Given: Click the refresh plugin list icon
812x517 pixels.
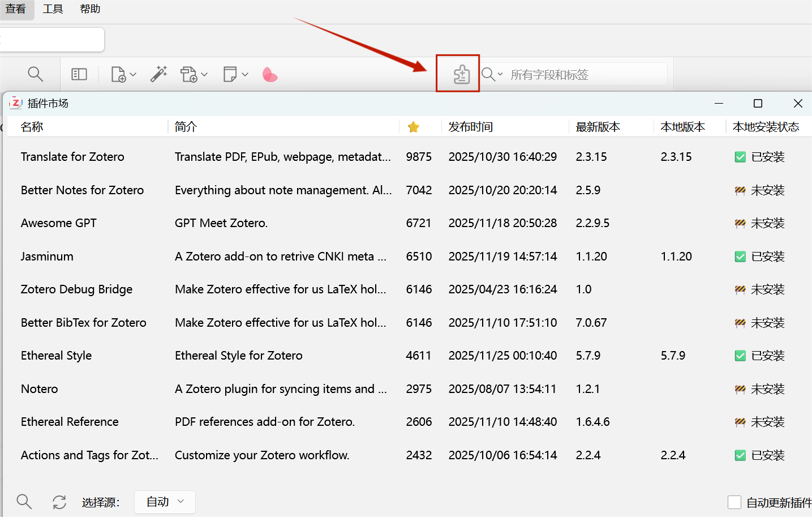Looking at the screenshot, I should [59, 502].
